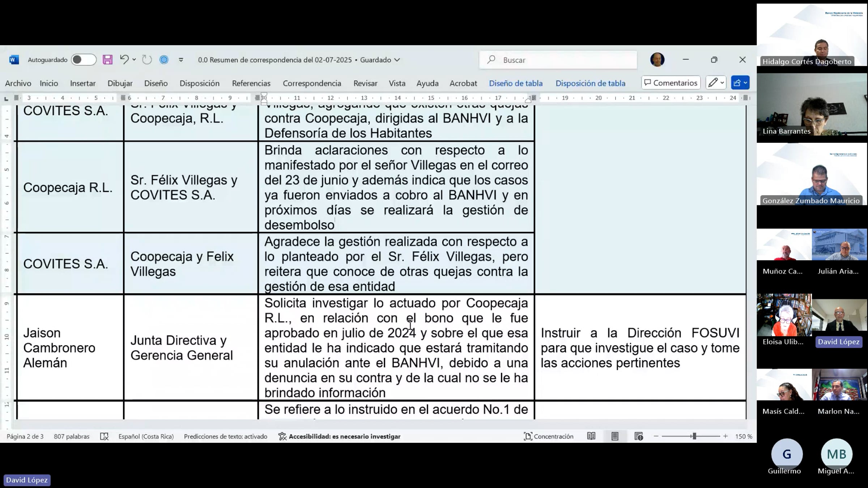Viewport: 868px width, 488px height.
Task: Click the tab stop selector at ruler corner
Action: 6,98
